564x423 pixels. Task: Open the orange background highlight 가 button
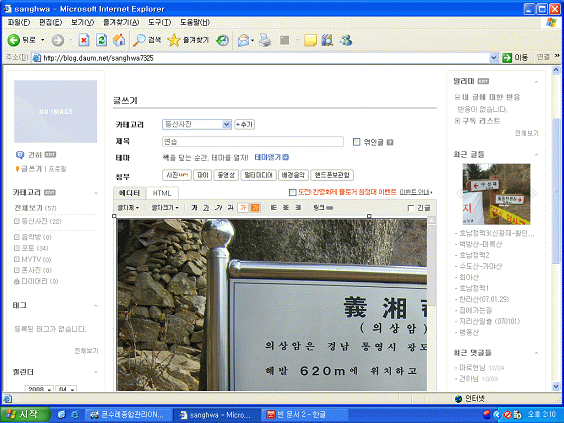pos(255,208)
